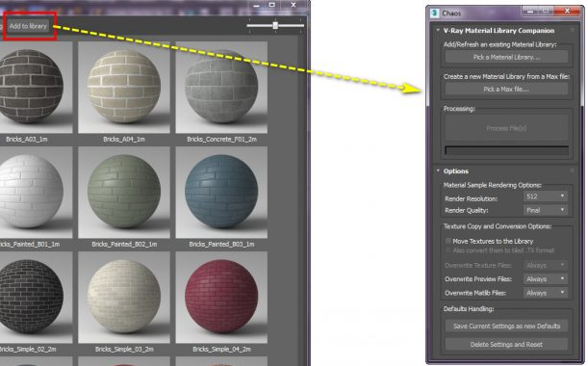Collapse the V-Ray Material Library Companion rollout

pos(438,30)
